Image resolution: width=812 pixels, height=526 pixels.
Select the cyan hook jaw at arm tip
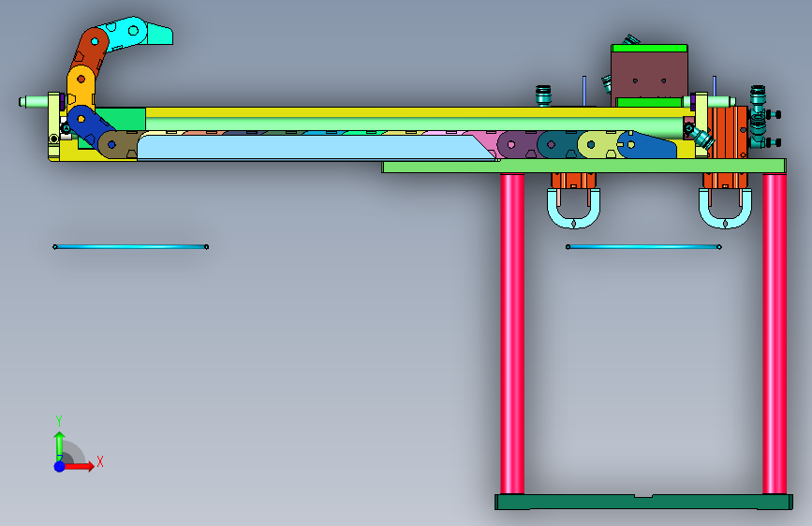click(x=159, y=33)
